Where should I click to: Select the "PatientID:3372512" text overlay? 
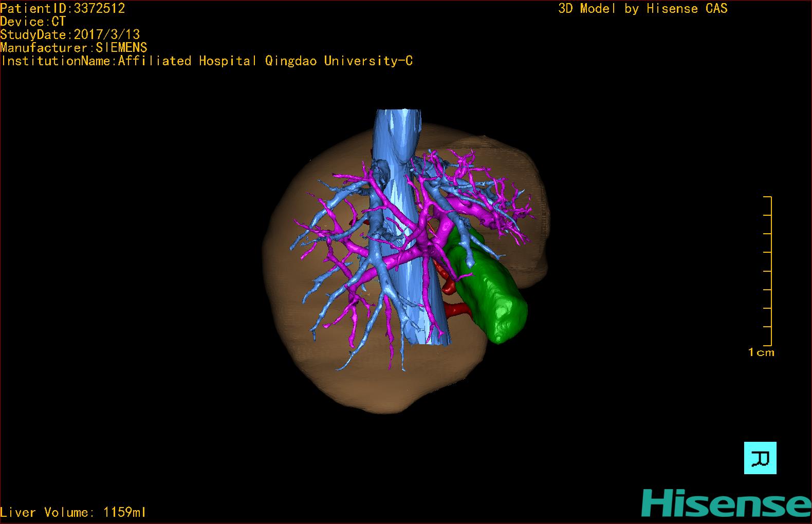[x=63, y=8]
